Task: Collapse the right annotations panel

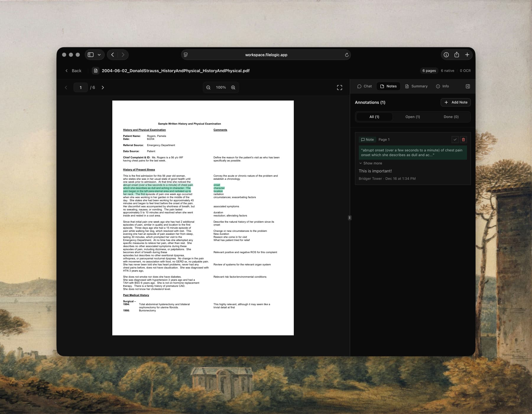Action: pos(468,86)
